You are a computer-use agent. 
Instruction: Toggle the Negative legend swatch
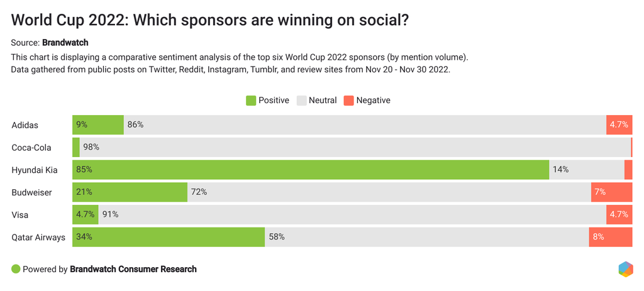(x=348, y=100)
